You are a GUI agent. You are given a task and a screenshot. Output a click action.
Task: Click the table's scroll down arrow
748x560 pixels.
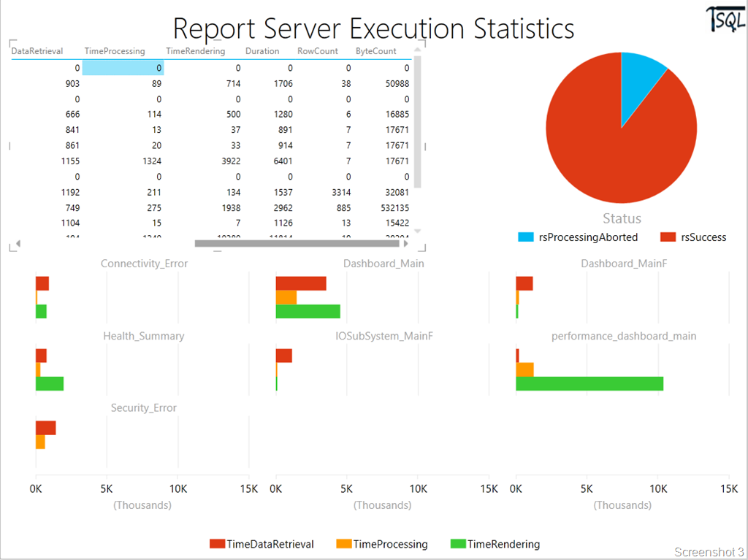pos(417,231)
